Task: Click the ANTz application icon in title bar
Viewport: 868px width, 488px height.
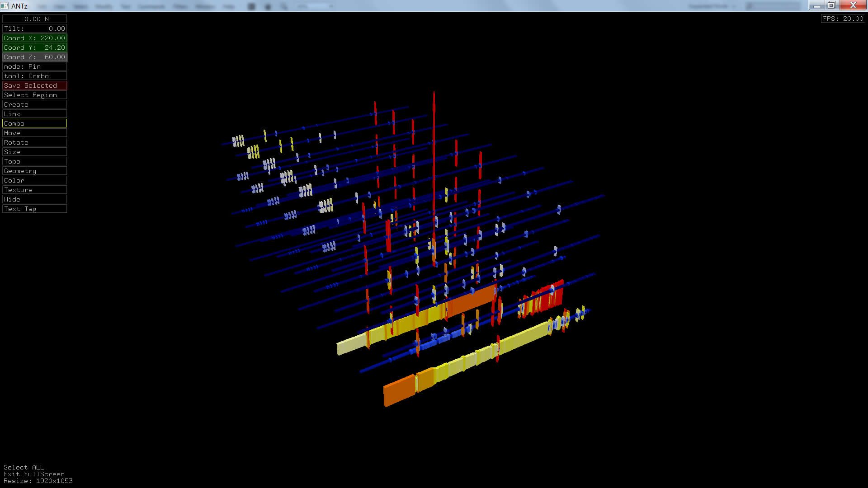Action: click(5, 6)
